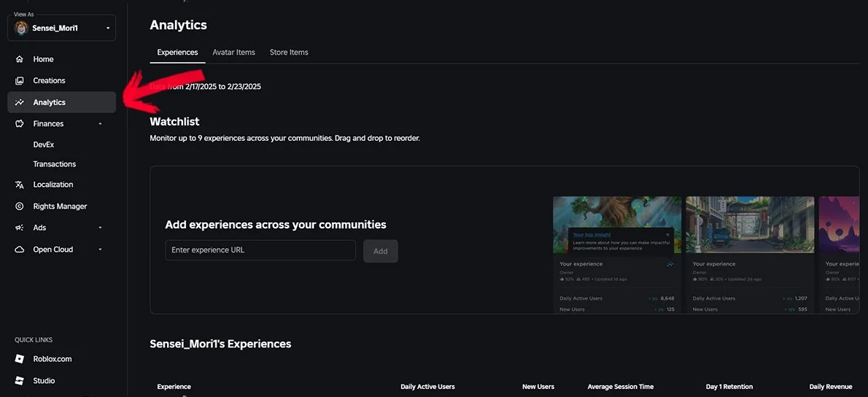
Task: Click the Home house icon in sidebar
Action: point(20,59)
